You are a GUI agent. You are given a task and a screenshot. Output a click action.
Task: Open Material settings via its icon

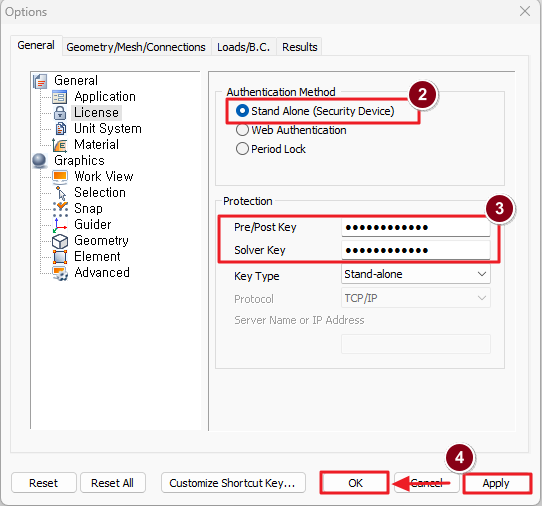60,145
